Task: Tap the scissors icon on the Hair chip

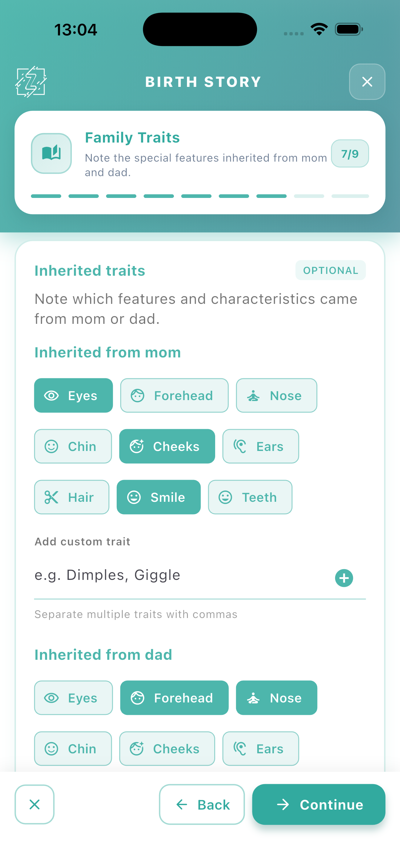Action: [51, 497]
